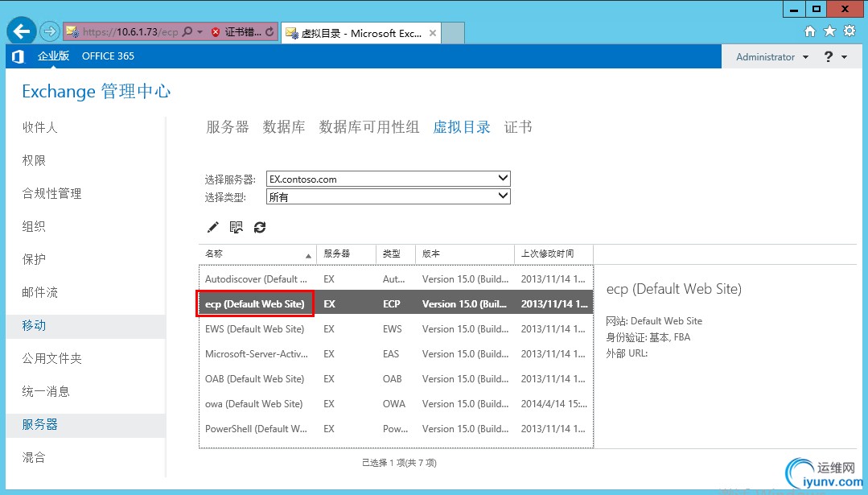Click the browser forward arrow button
The width and height of the screenshot is (868, 495).
(49, 31)
